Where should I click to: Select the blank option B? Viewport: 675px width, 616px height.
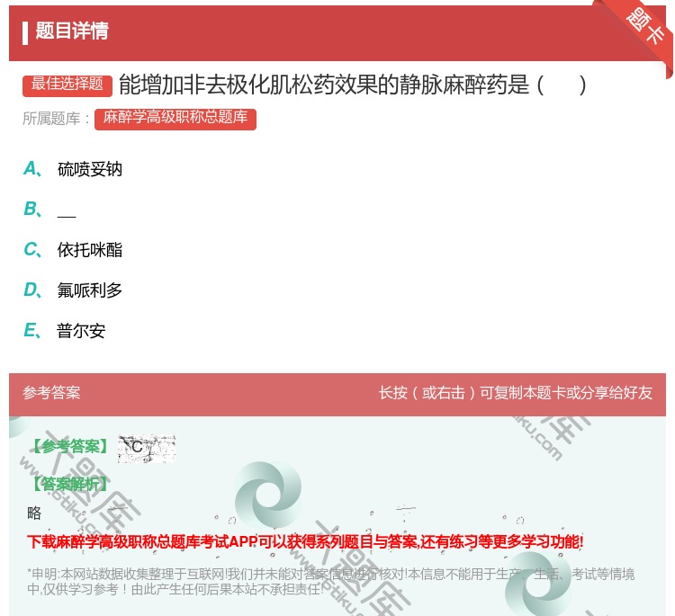coord(49,210)
